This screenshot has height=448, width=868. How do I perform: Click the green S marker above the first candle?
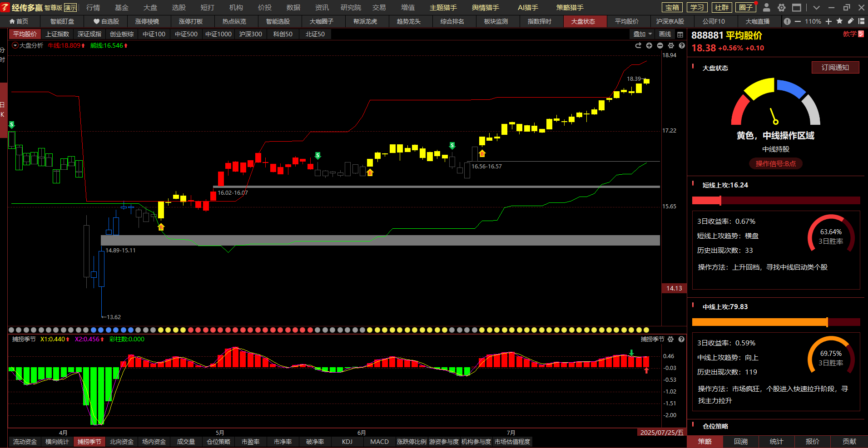point(12,125)
